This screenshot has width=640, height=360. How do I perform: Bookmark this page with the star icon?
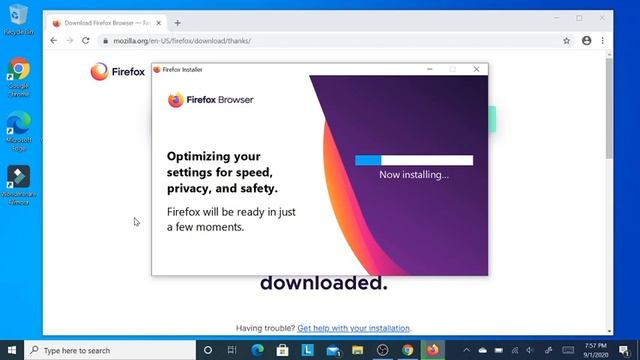tap(567, 40)
